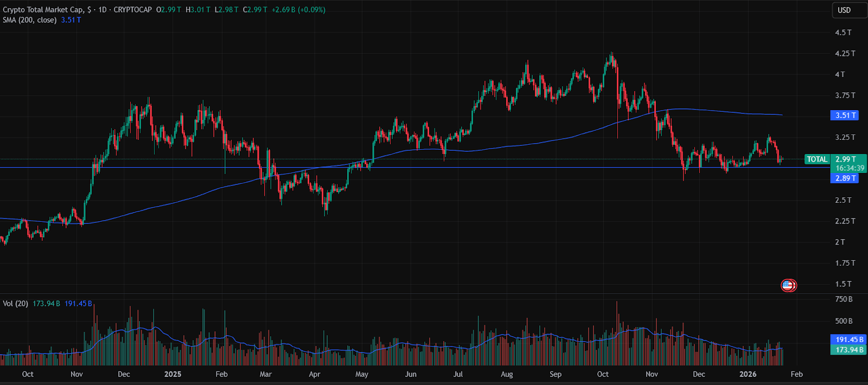Click the 2 T price axis label
The height and width of the screenshot is (385, 868).
[x=840, y=242]
